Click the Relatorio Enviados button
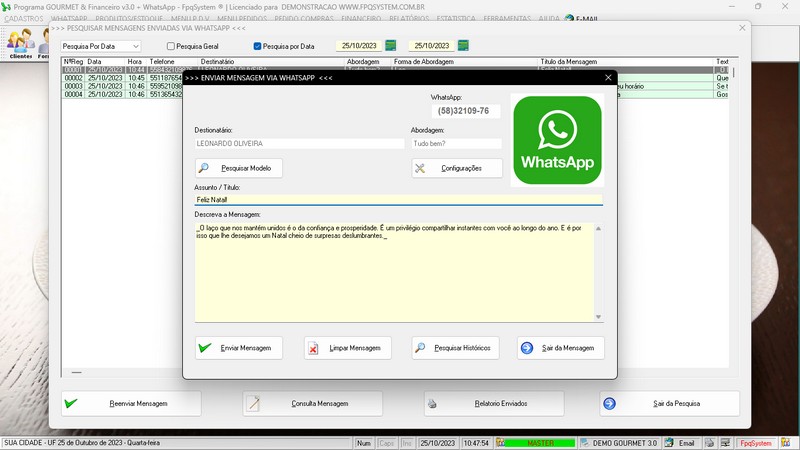Viewport: 800px width, 450px height. [x=494, y=404]
